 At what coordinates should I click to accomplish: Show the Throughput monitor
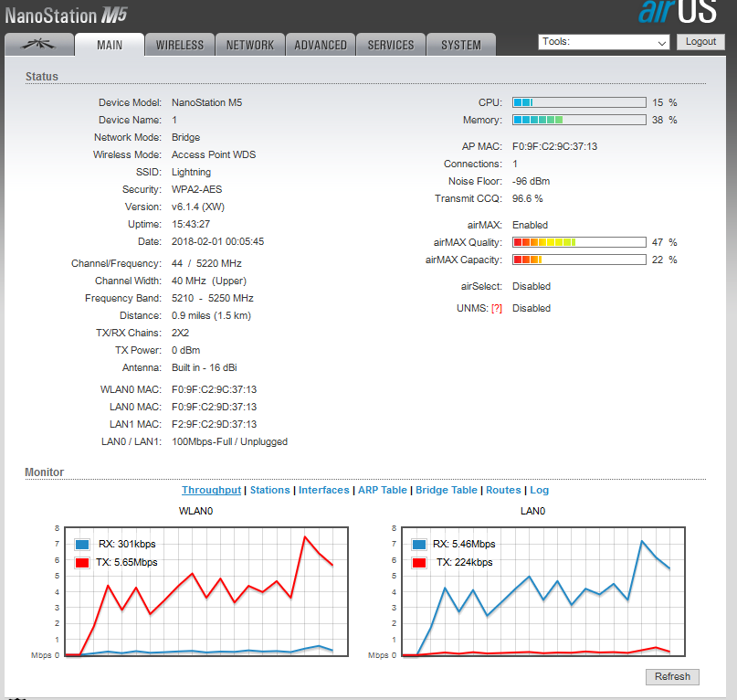[x=212, y=490]
